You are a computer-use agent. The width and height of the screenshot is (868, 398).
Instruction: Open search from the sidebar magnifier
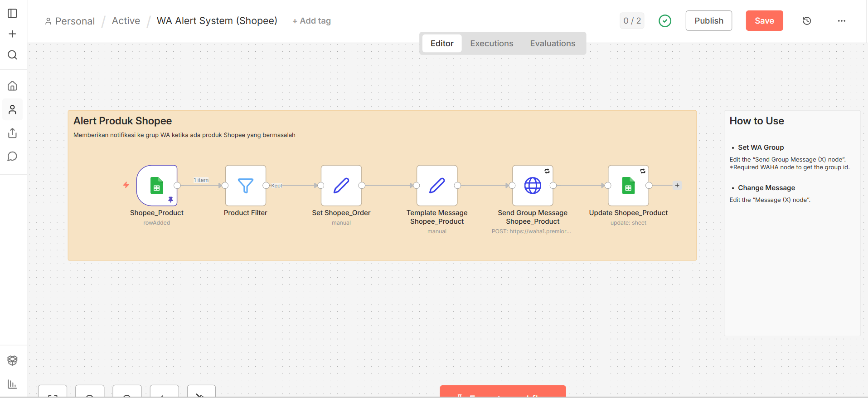pyautogui.click(x=13, y=55)
